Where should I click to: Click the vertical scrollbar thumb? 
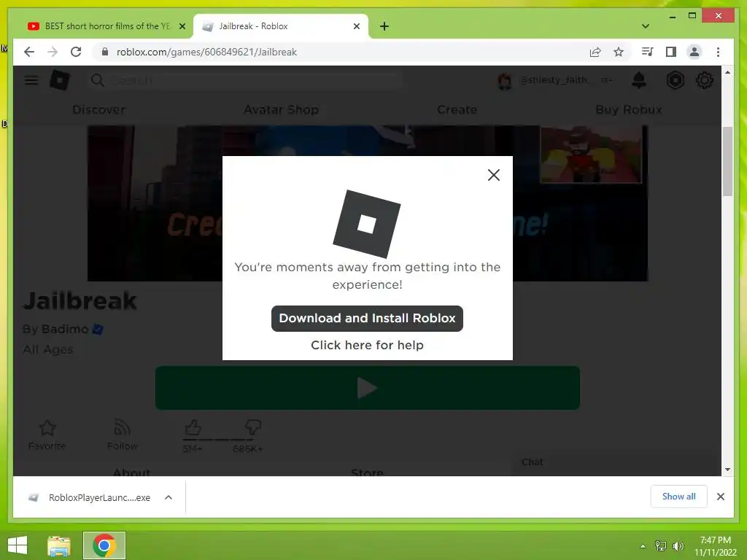point(727,161)
